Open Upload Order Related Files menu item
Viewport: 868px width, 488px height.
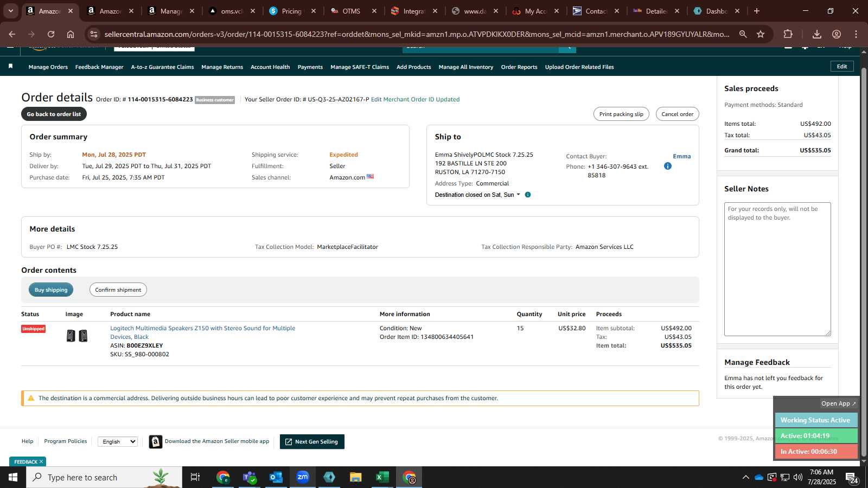(579, 67)
